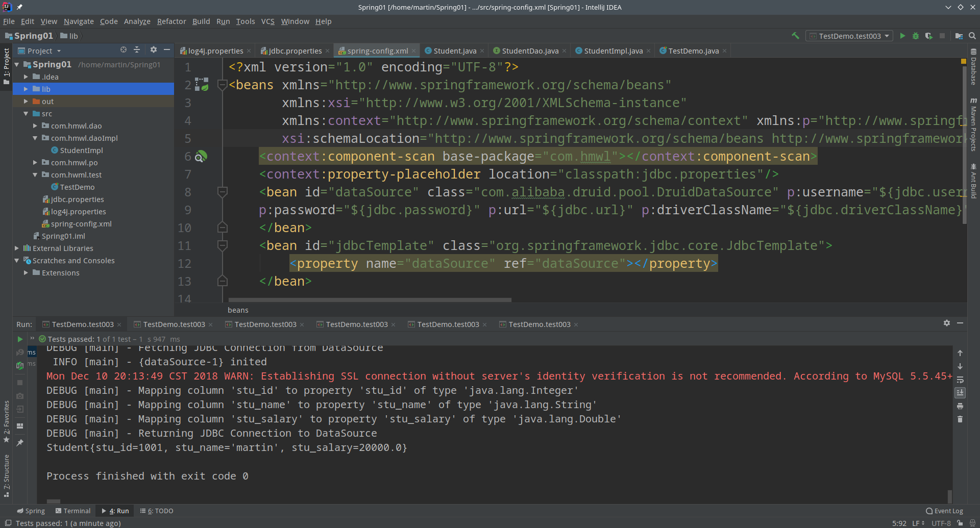Click Spring01 breadcrumb

[29, 36]
